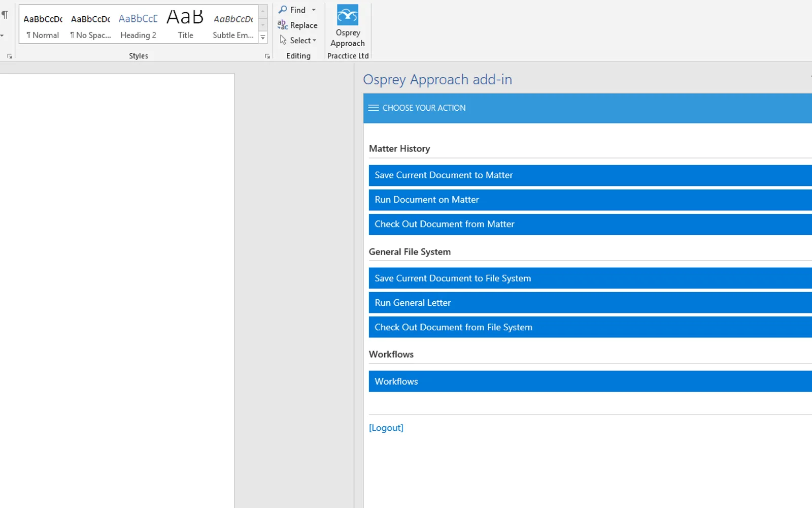Viewport: 812px width, 508px height.
Task: Click the Replace icon in Editing group
Action: [283, 25]
